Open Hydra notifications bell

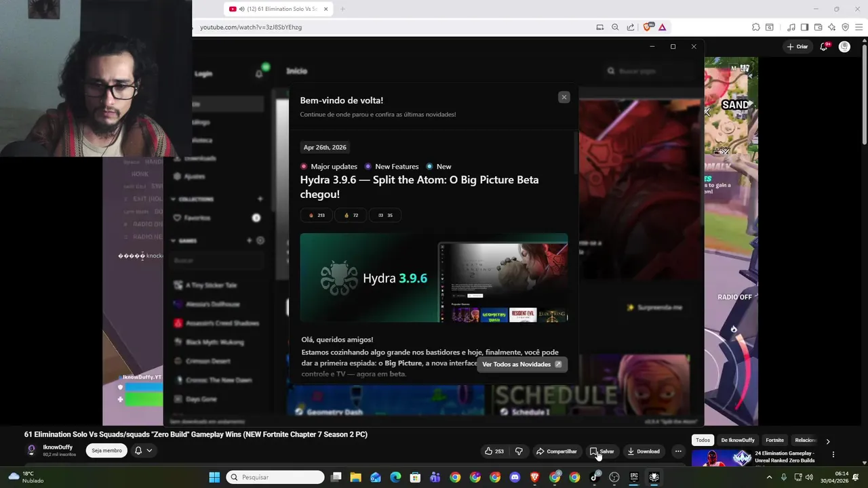click(259, 74)
